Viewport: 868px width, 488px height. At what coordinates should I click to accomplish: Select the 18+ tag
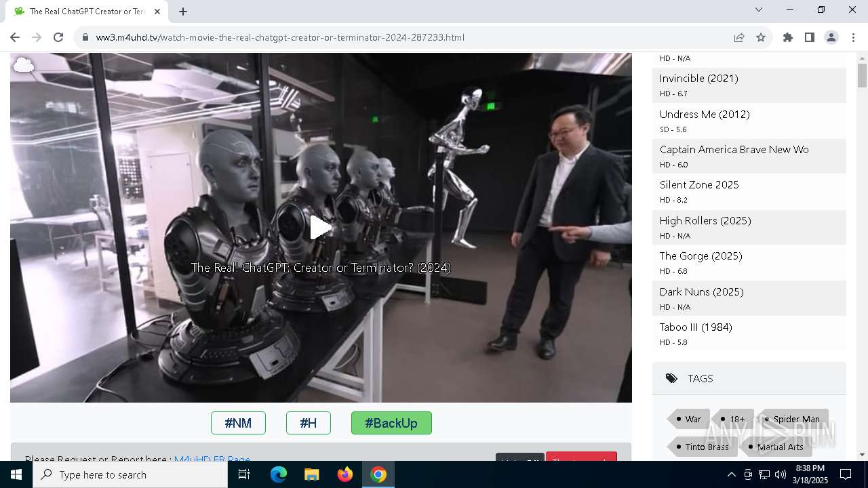click(x=733, y=419)
